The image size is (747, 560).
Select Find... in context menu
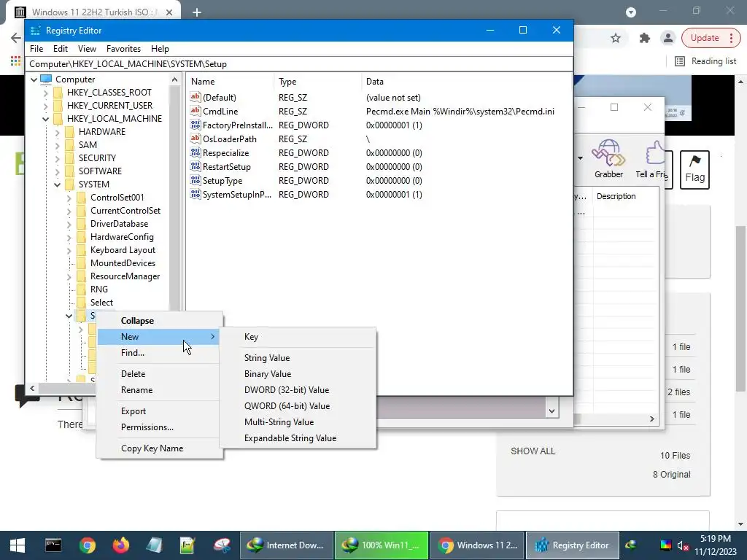160,353
